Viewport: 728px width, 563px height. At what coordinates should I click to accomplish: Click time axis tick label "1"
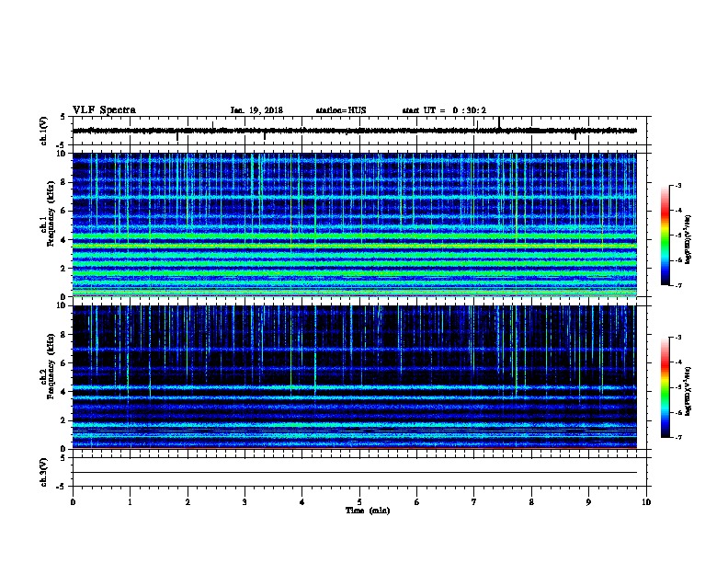pyautogui.click(x=130, y=501)
